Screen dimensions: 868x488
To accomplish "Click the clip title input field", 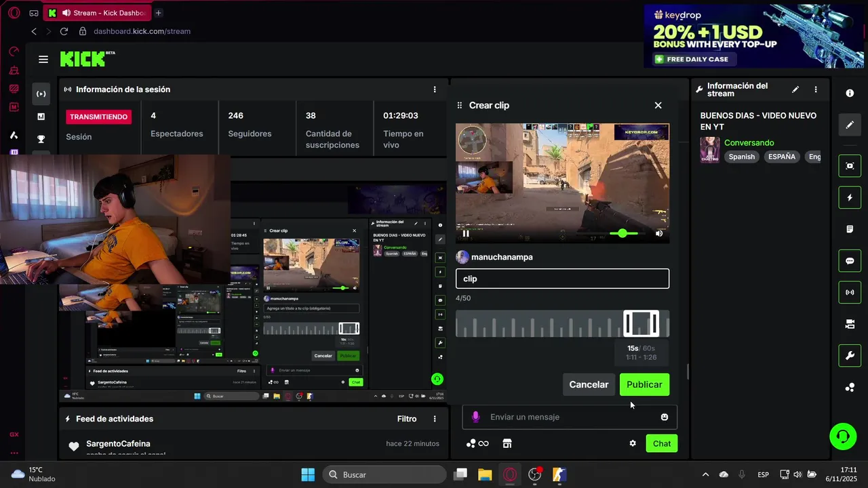I will coord(562,279).
